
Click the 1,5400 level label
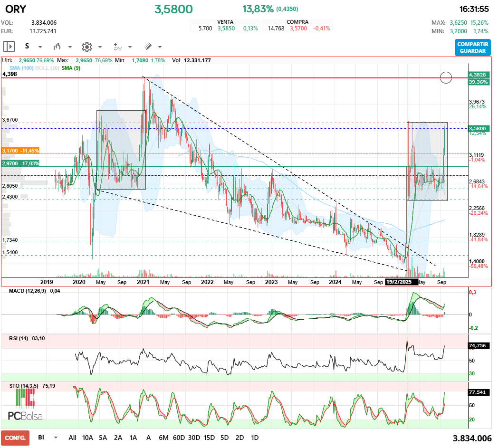(10, 252)
